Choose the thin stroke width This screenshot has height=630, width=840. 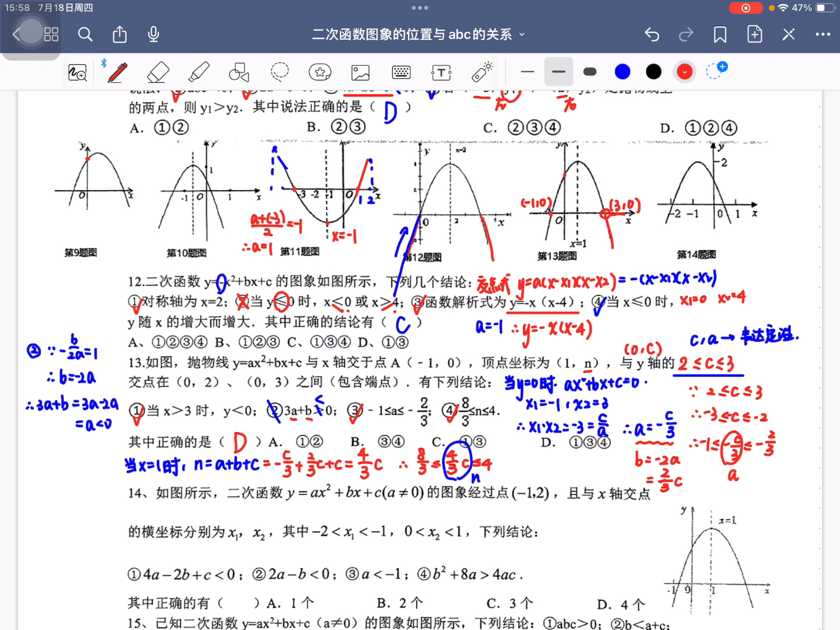tap(528, 72)
